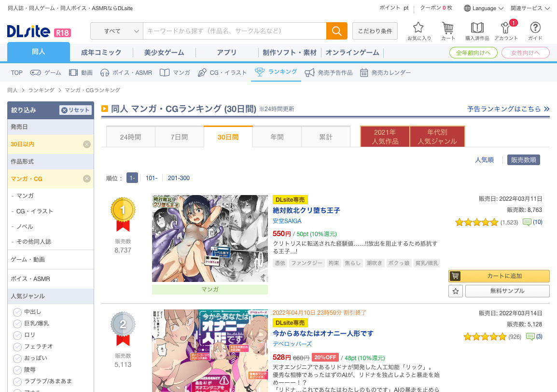The image size is (557, 392).
Task: Remove the 30日以内 filter with X icon
Action: click(x=87, y=144)
